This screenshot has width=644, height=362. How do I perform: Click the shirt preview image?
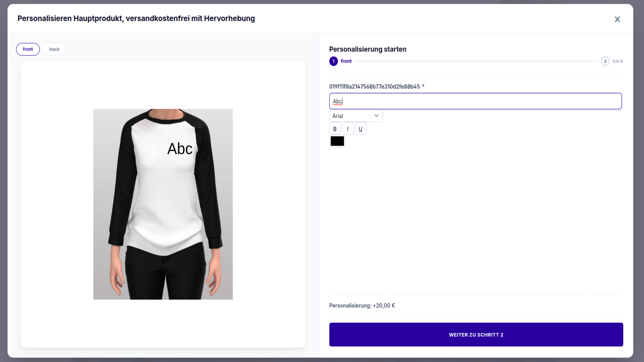click(163, 204)
